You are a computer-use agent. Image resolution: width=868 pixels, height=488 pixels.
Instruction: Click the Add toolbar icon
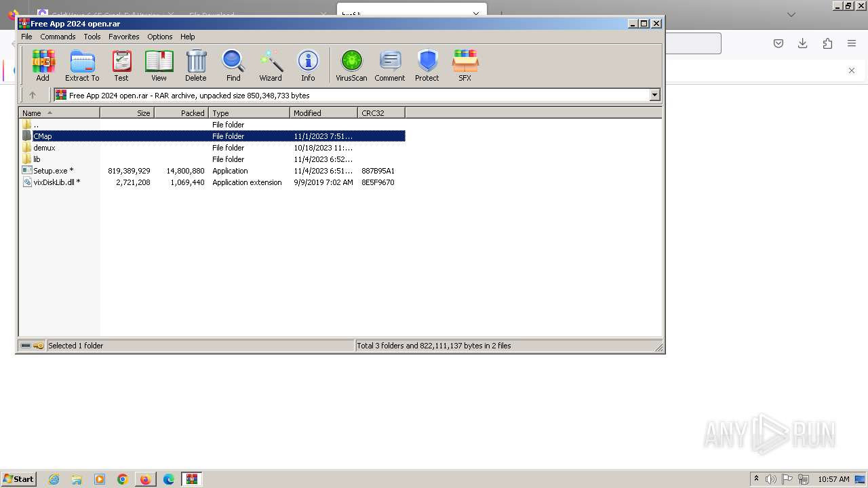[43, 66]
